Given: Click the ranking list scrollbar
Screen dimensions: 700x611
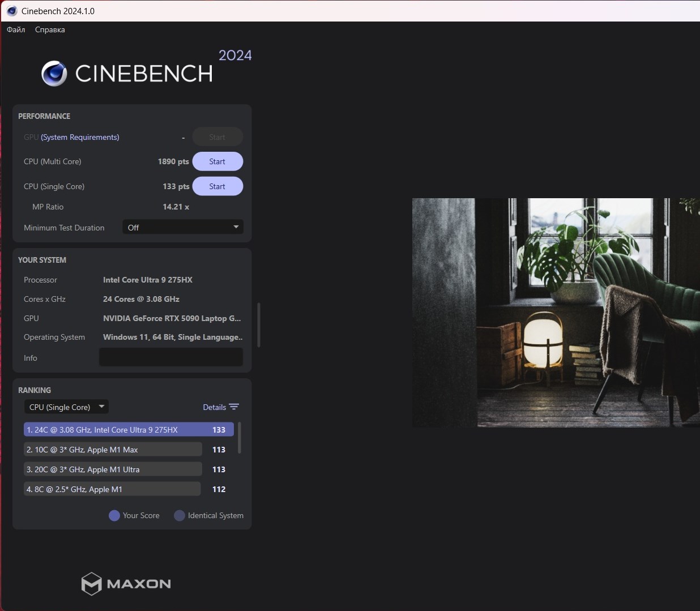Looking at the screenshot, I should 240,438.
